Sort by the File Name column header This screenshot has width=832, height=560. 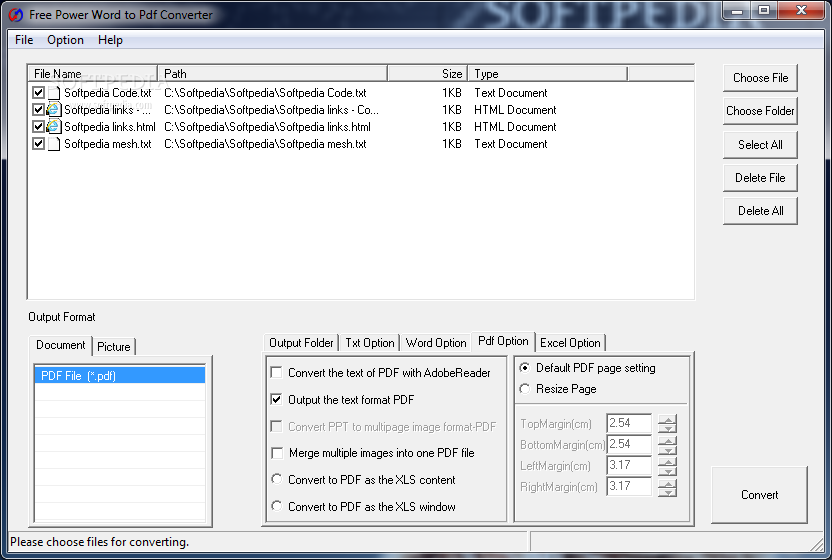click(93, 74)
